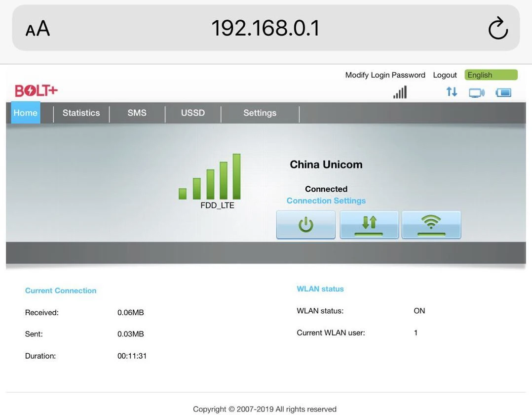Open the English language dropdown
Screen dimensions: 532x415
tap(491, 75)
